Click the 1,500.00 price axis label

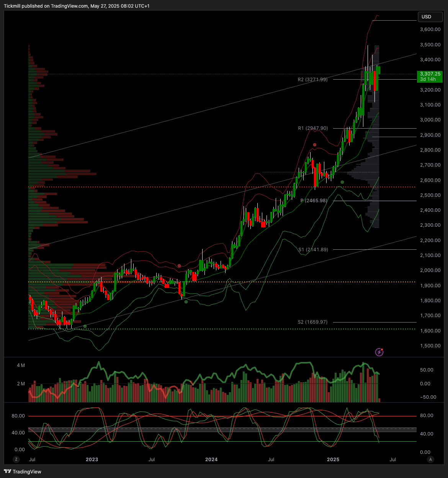430,346
